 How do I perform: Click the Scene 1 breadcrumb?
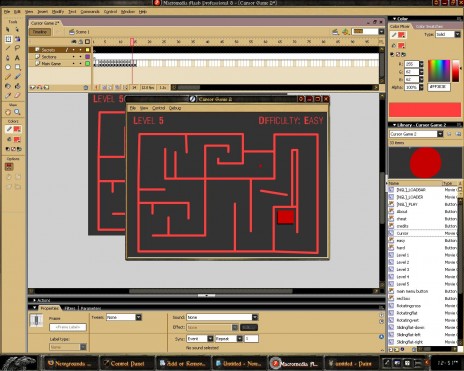point(79,32)
